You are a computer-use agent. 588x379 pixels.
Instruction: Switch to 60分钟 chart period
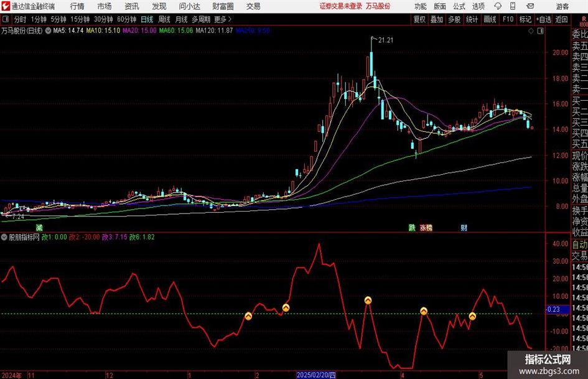click(127, 19)
